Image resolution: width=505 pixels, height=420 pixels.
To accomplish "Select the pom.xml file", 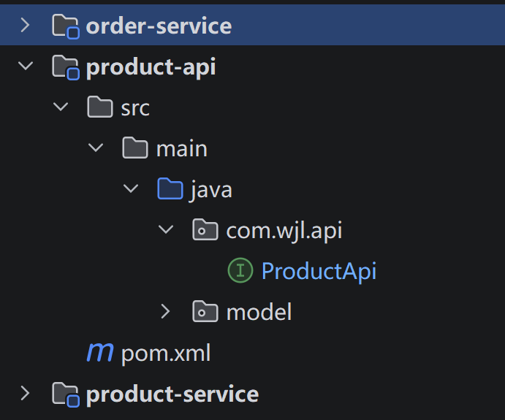I will 166,353.
